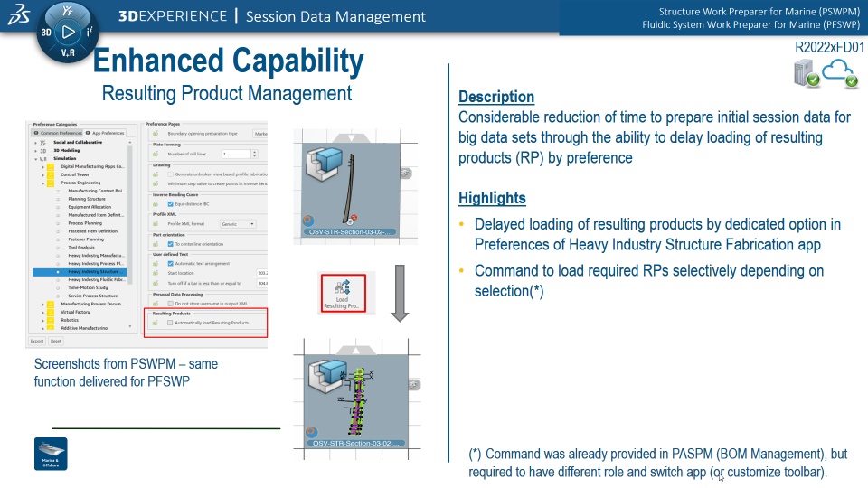Open the compass east information quadrant
Viewport: 868px width, 488px height.
[90, 33]
